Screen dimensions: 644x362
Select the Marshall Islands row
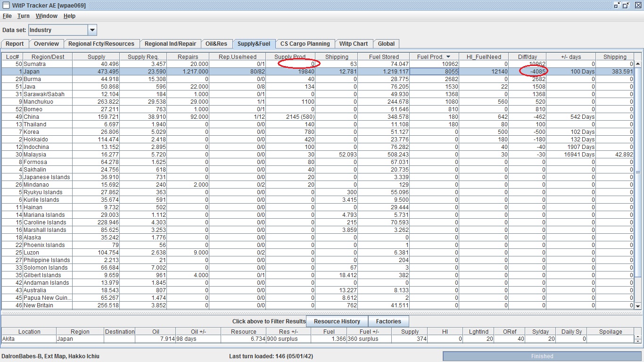point(318,230)
